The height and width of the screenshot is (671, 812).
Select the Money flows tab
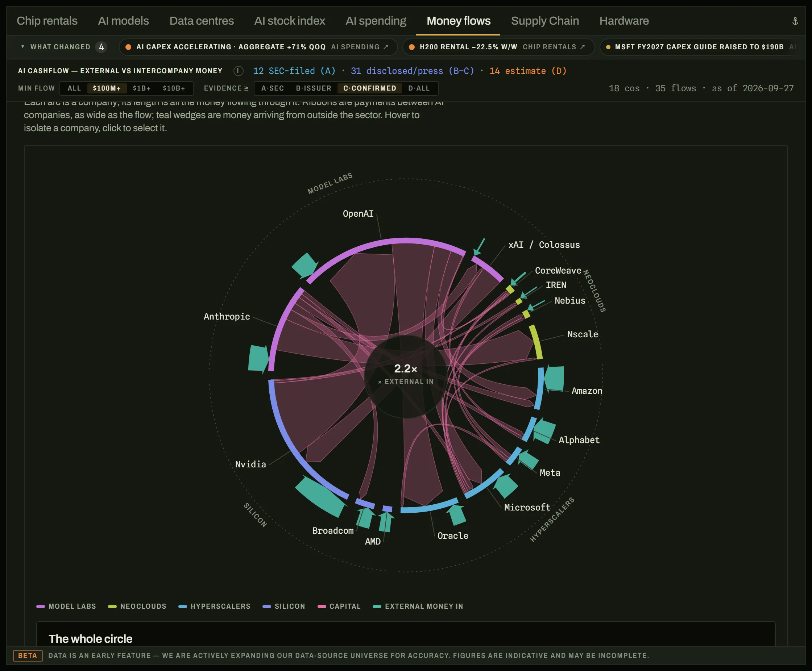point(458,21)
